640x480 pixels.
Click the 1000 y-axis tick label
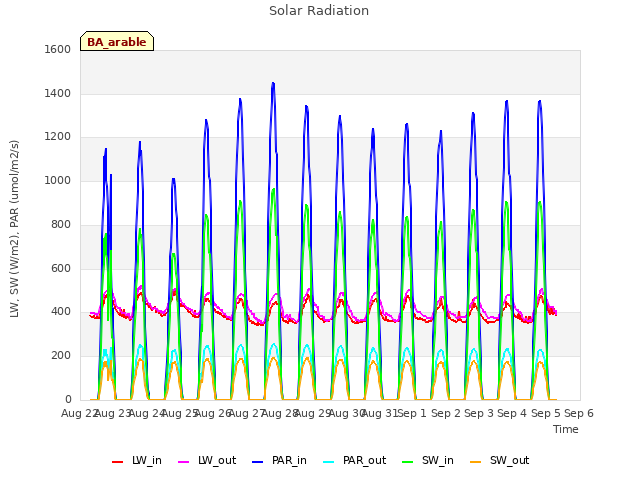pyautogui.click(x=58, y=180)
